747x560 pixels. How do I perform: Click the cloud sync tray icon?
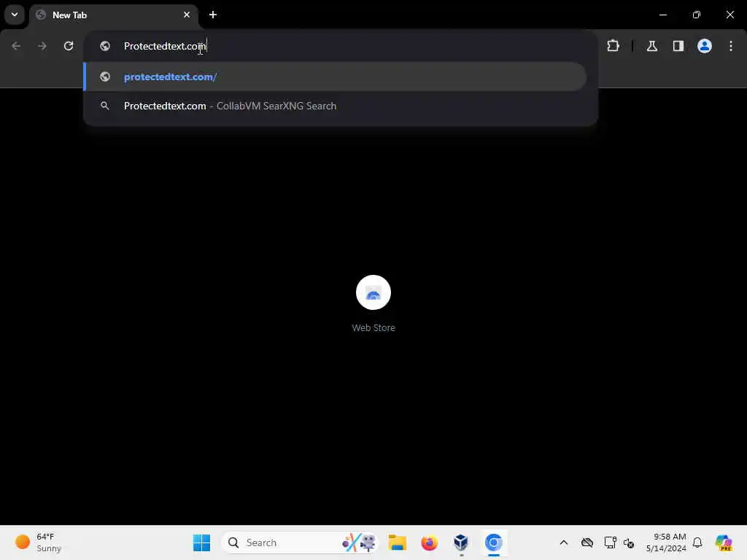point(587,542)
